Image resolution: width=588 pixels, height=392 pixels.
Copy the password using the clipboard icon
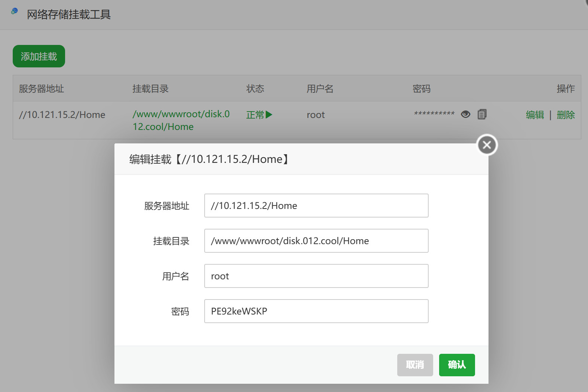tap(482, 114)
